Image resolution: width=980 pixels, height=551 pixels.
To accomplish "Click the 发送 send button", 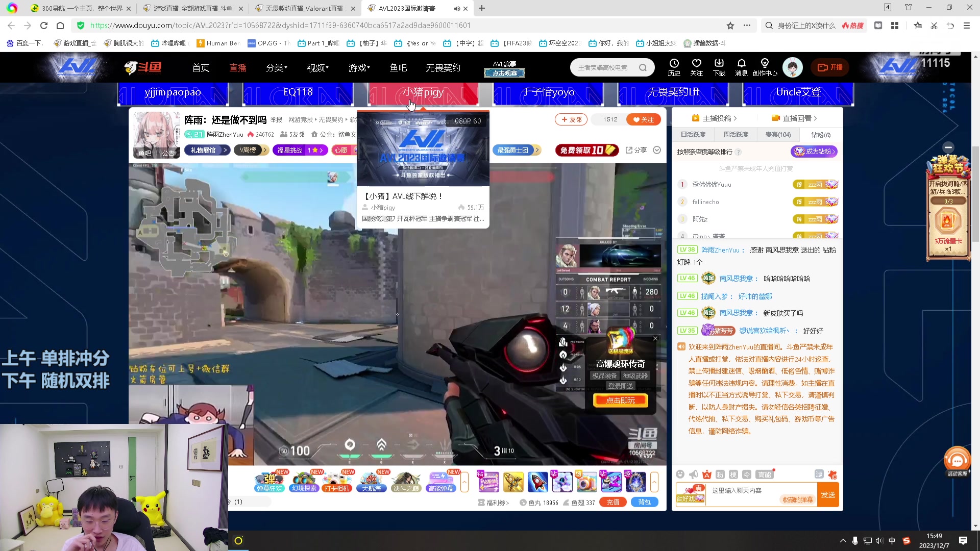I will pyautogui.click(x=828, y=495).
